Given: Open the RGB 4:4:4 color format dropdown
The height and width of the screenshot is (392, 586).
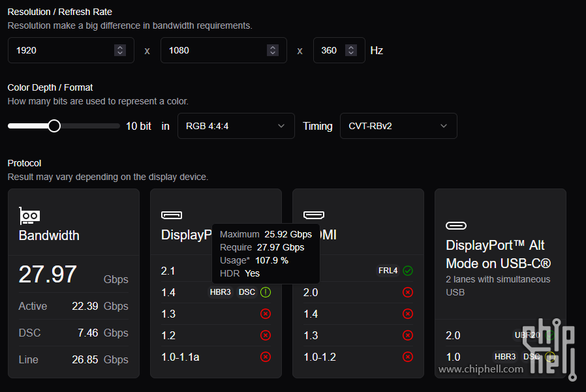Looking at the screenshot, I should pos(236,126).
